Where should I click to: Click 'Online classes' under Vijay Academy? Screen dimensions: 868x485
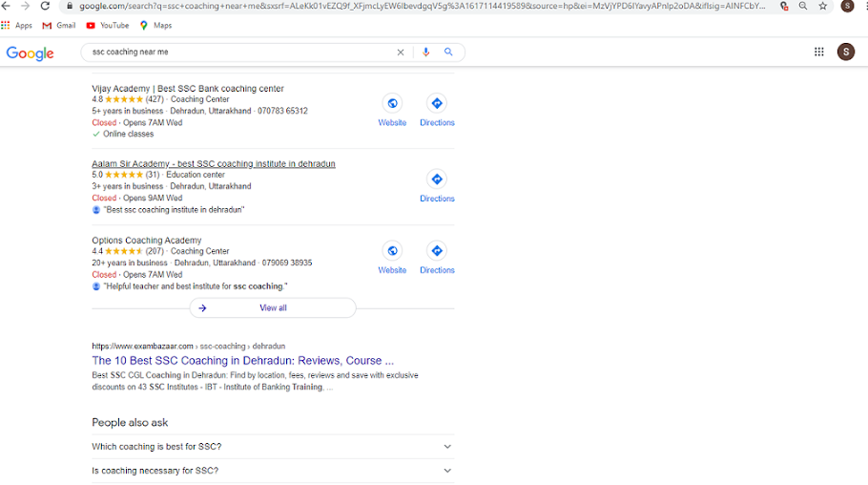tap(129, 134)
